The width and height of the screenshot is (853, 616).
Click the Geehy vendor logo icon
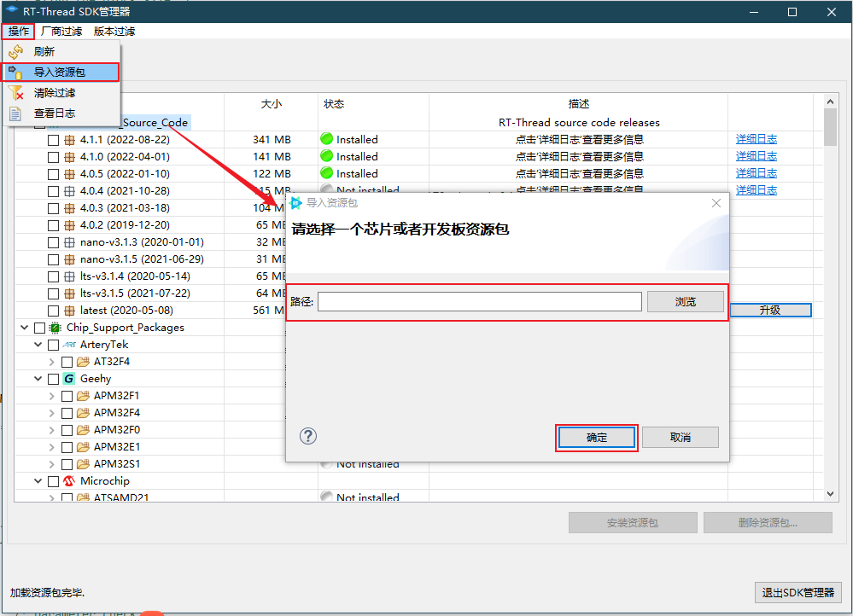(x=68, y=379)
